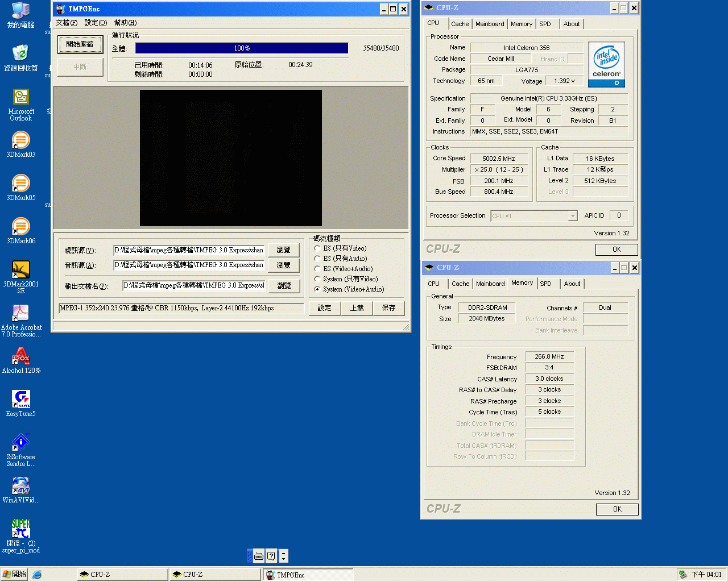This screenshot has width=728, height=582.
Task: Click OK in the top CPU-Z window
Action: (x=617, y=250)
